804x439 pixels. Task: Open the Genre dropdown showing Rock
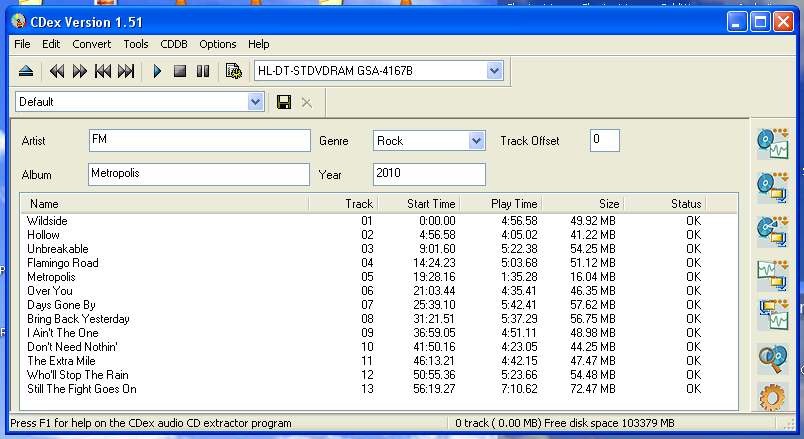pyautogui.click(x=476, y=141)
